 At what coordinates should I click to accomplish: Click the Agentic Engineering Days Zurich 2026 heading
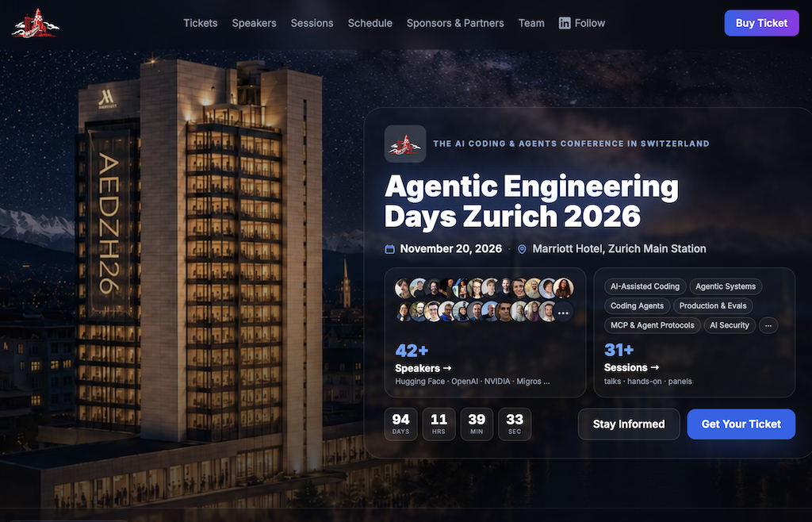tap(531, 202)
